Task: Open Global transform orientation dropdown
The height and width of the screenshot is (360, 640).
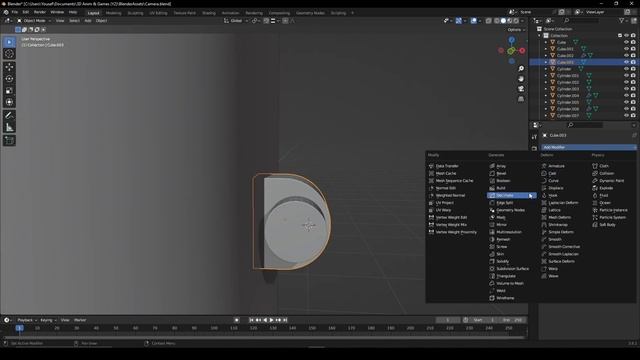Action: pos(236,20)
